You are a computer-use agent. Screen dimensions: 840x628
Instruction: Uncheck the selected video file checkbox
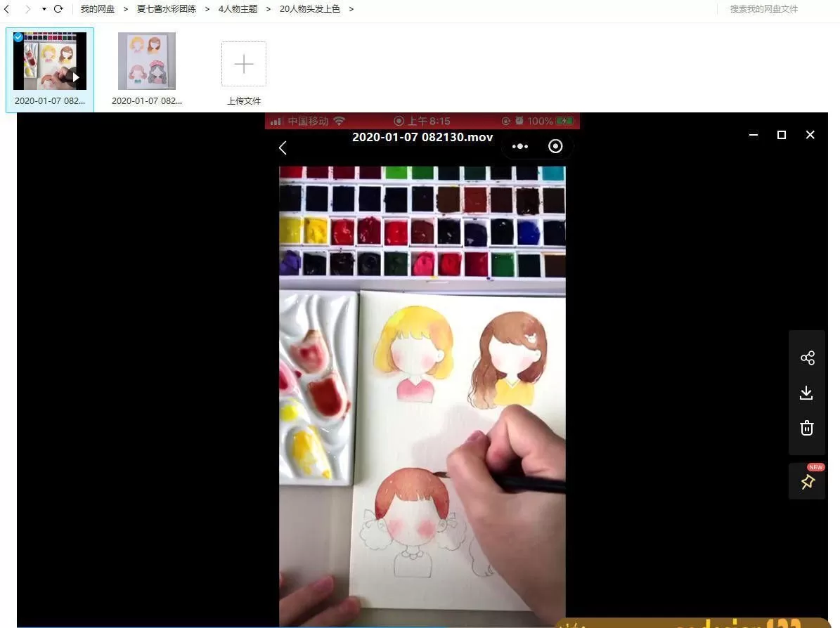pos(18,37)
